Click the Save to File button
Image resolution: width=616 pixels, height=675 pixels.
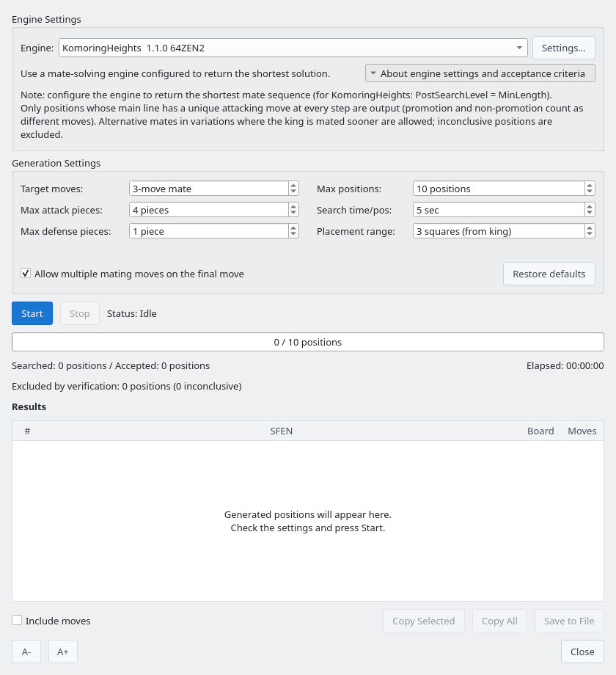click(569, 621)
